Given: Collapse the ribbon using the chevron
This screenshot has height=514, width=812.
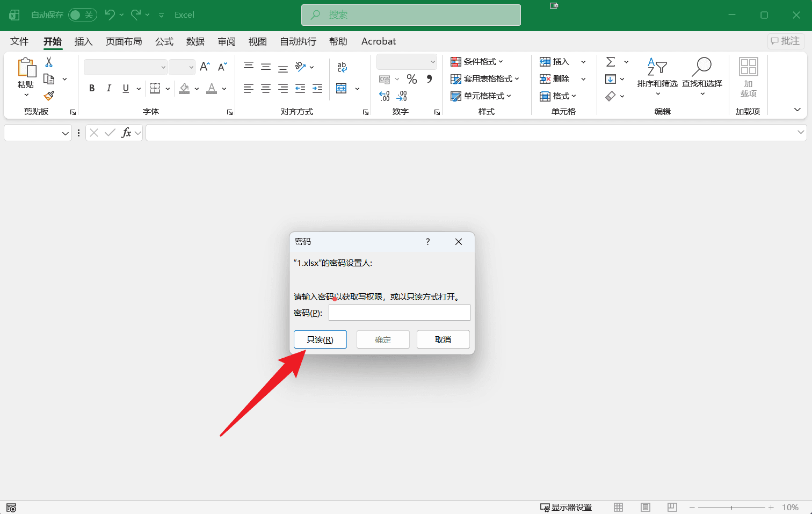Looking at the screenshot, I should point(797,110).
